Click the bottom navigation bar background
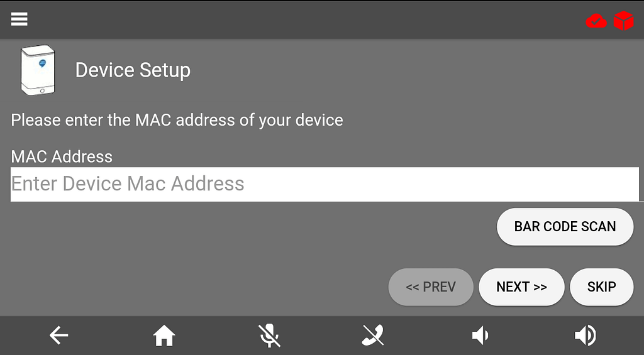 click(x=322, y=336)
